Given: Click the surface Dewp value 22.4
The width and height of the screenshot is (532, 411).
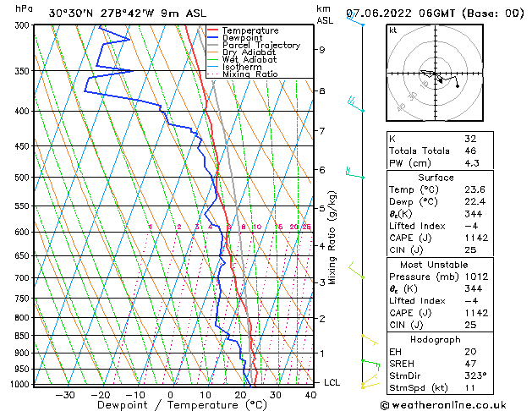Looking at the screenshot, I should coord(474,202).
